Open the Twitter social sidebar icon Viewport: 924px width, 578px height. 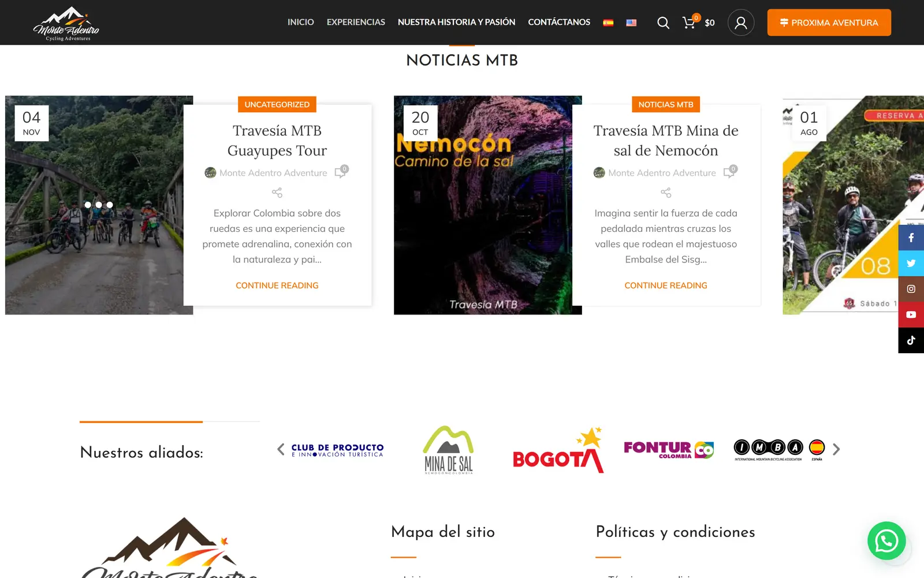pos(911,263)
